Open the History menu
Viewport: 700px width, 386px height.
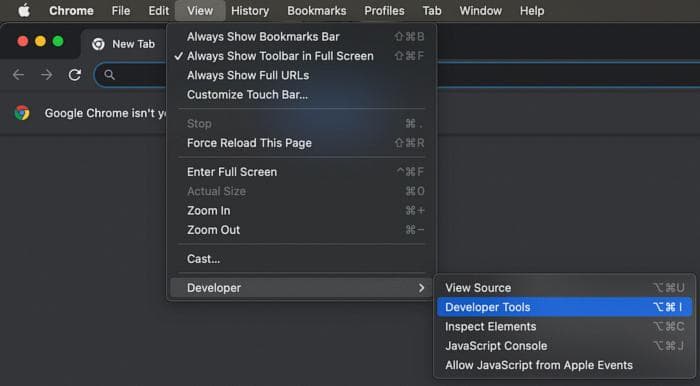250,11
